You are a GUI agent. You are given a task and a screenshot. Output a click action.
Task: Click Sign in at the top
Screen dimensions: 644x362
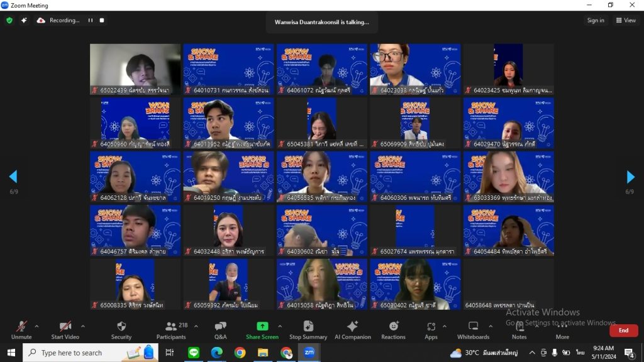[596, 20]
